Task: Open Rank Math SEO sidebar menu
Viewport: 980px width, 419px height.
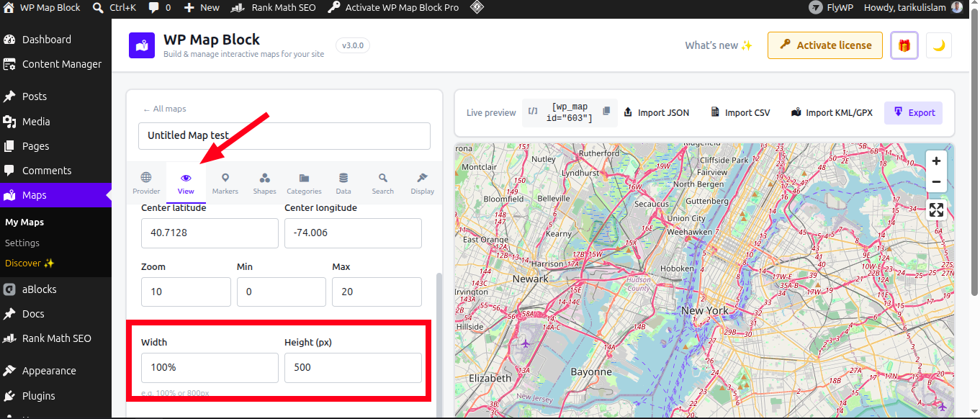Action: tap(55, 338)
